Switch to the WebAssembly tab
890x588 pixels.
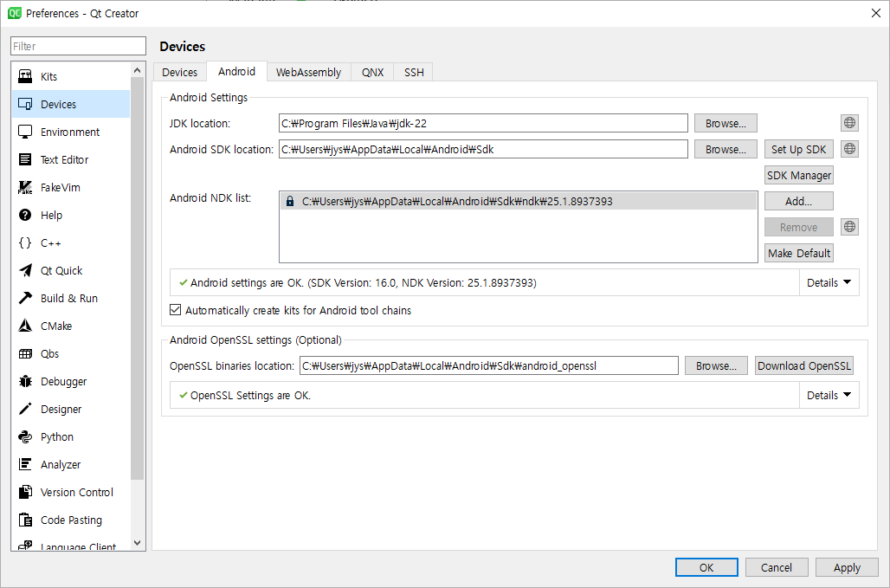(x=308, y=72)
